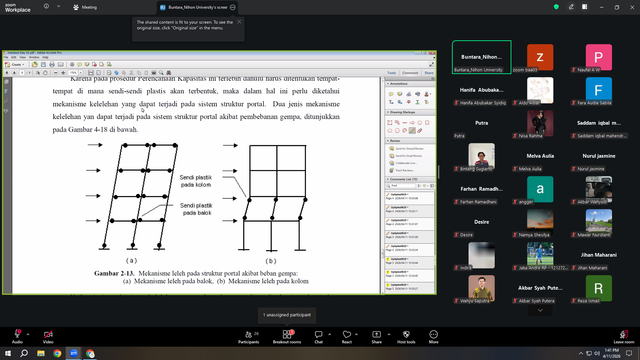
Task: Select the Hand pan tool in Acrobat
Action: [x=45, y=73]
